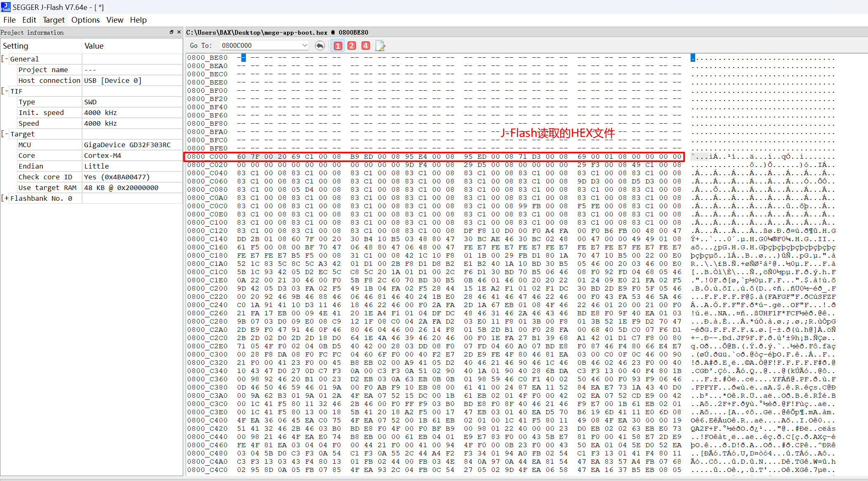Collapse the General section
Image resolution: width=868 pixels, height=481 pixels.
(x=5, y=59)
